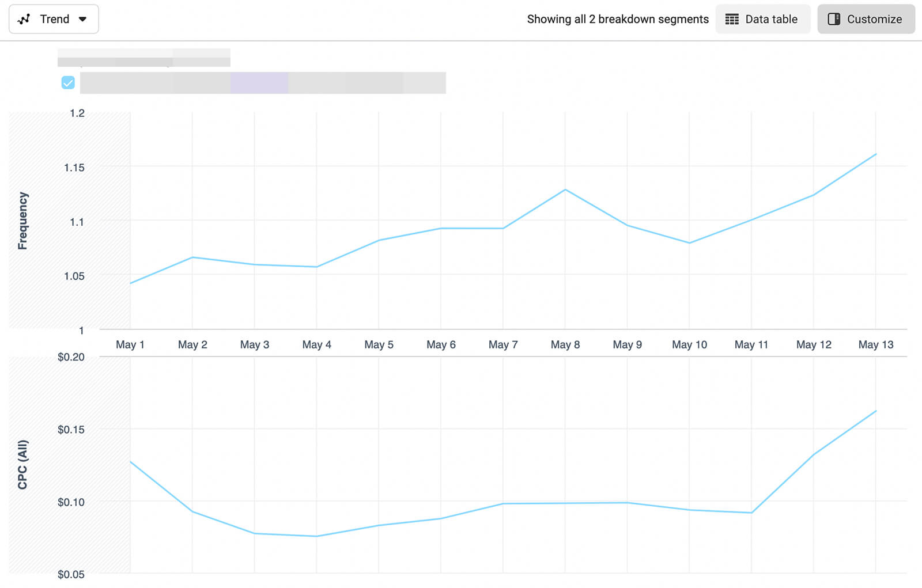Click the May 13 peak on Frequency line
Viewport: 922px width, 588px height.
(875, 154)
